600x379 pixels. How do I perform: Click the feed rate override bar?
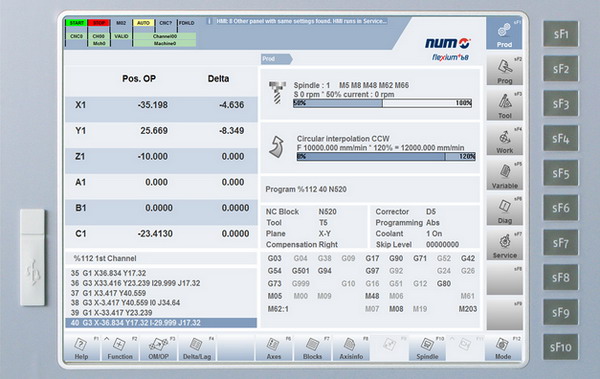coord(386,157)
